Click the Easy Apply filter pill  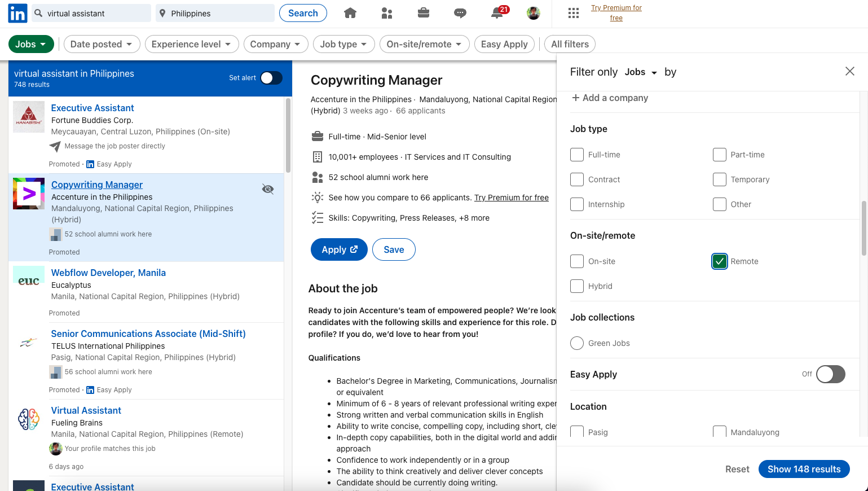click(504, 44)
